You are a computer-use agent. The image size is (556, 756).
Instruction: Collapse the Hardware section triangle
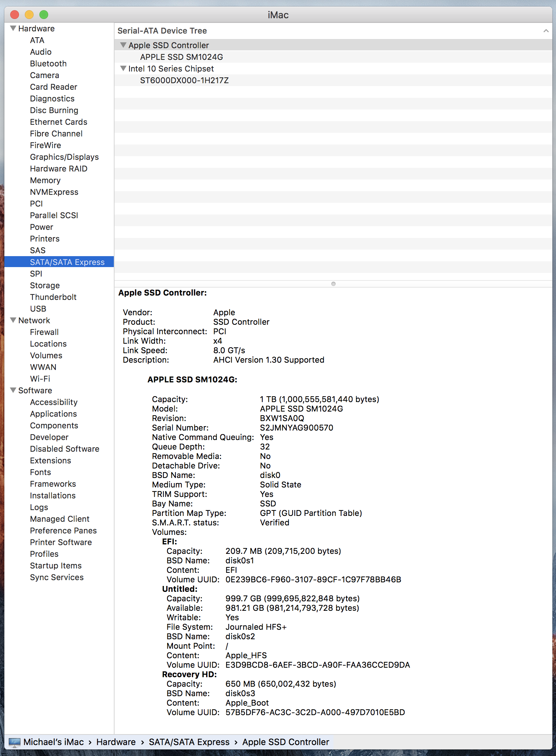click(x=13, y=28)
